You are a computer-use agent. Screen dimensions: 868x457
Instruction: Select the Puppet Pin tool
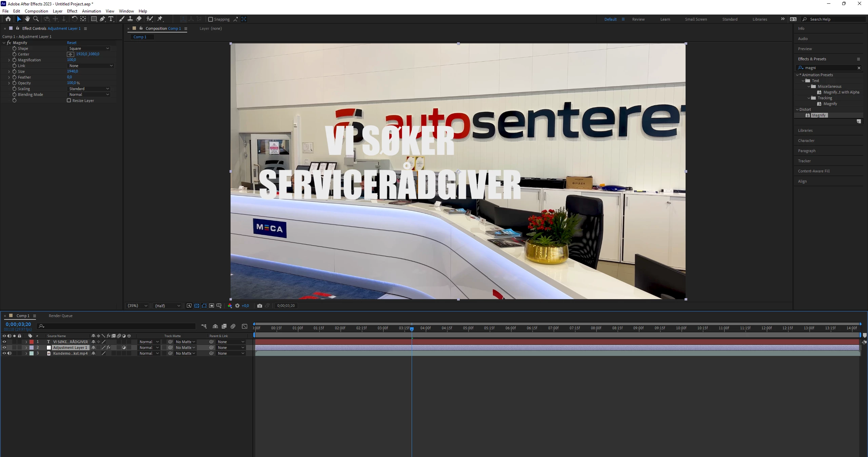160,19
